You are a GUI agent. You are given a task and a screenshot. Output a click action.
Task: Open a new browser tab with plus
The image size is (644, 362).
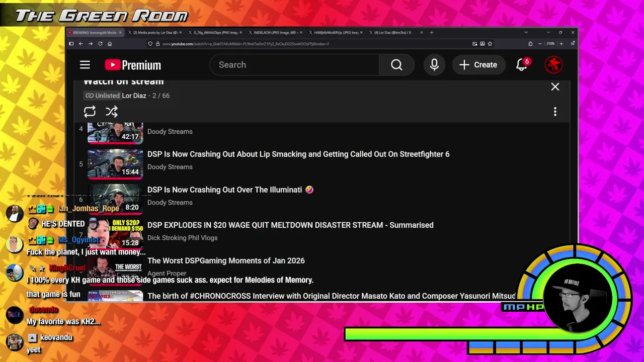(431, 32)
